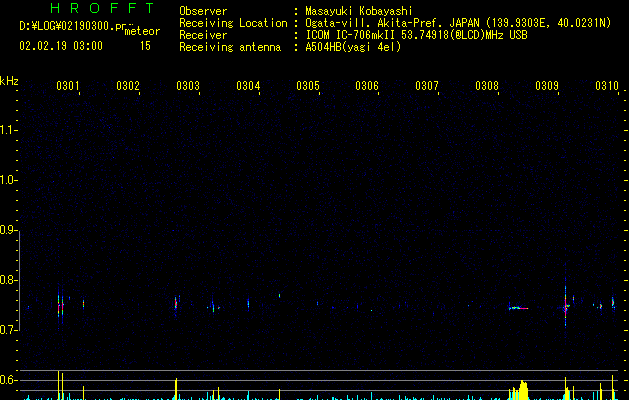Click the HROFFT title text
Viewport: 629px width, 400px height.
coord(102,8)
